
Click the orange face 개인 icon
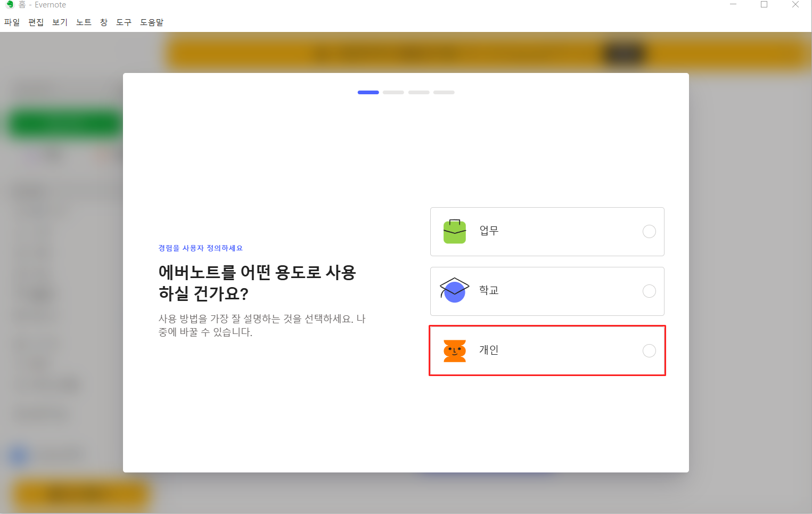(455, 350)
